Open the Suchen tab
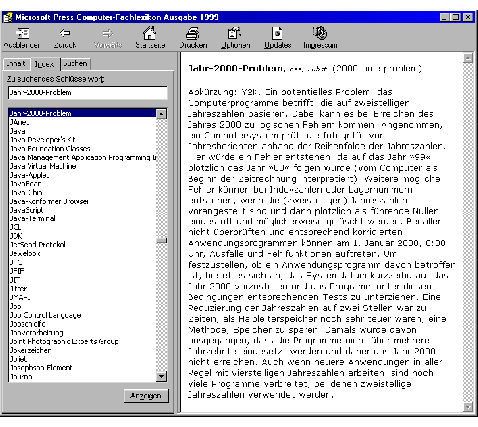This screenshot has width=478, height=427. [75, 63]
